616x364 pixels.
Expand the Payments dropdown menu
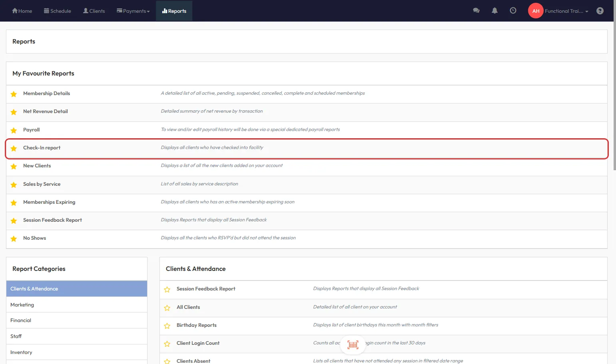tap(133, 11)
